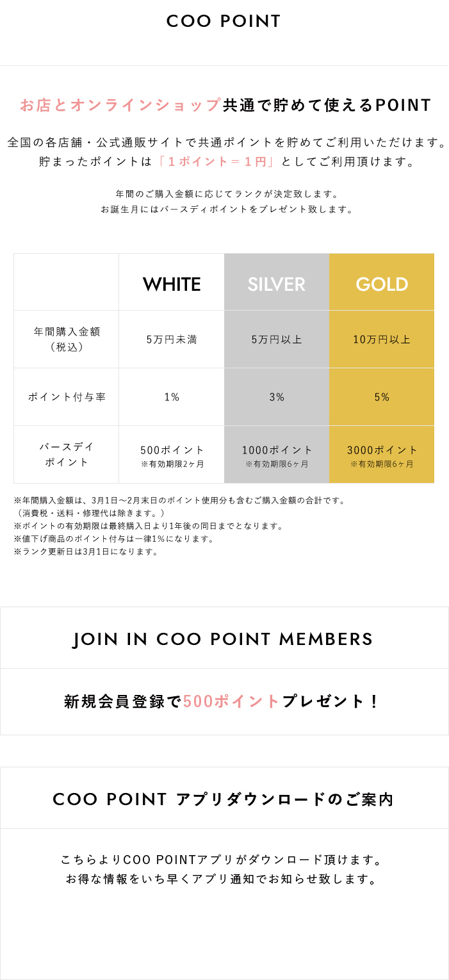
Task: Open the COO POINT アプリダウンロードのご案内 section
Action: (224, 799)
